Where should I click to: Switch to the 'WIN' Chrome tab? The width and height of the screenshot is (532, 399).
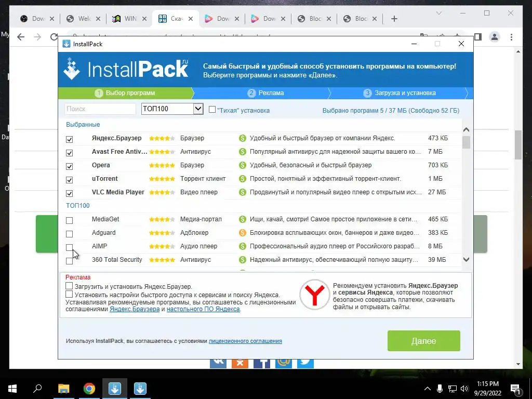tap(129, 19)
